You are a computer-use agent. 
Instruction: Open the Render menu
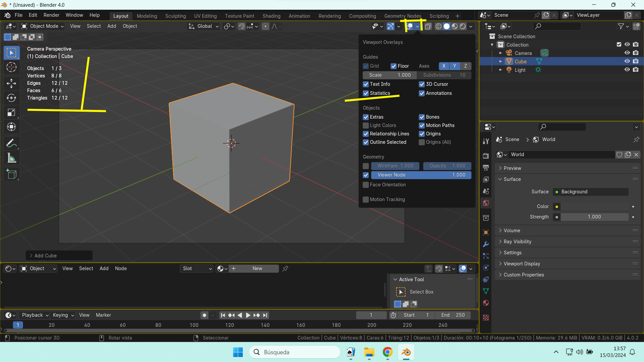(51, 15)
